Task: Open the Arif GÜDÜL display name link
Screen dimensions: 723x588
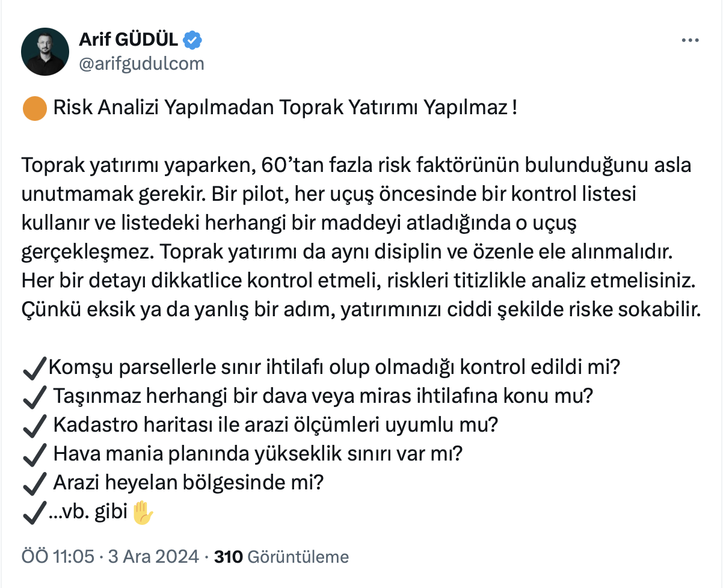Action: pyautogui.click(x=128, y=40)
